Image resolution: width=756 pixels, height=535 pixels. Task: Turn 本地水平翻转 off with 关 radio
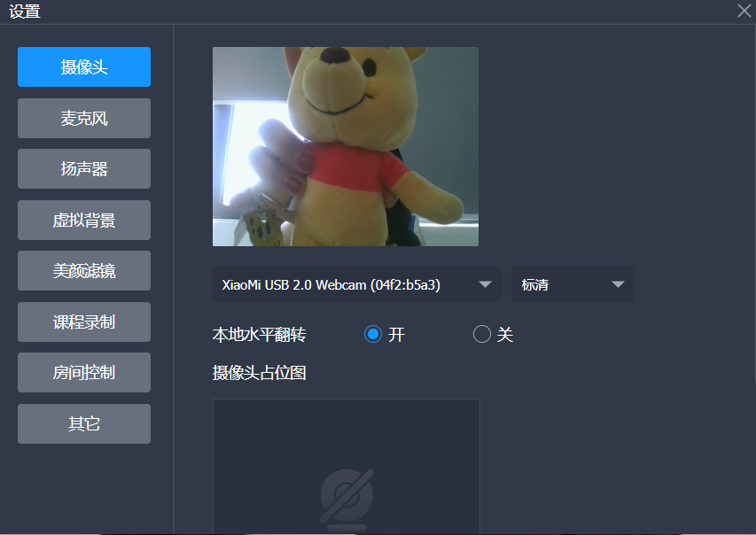tap(481, 334)
